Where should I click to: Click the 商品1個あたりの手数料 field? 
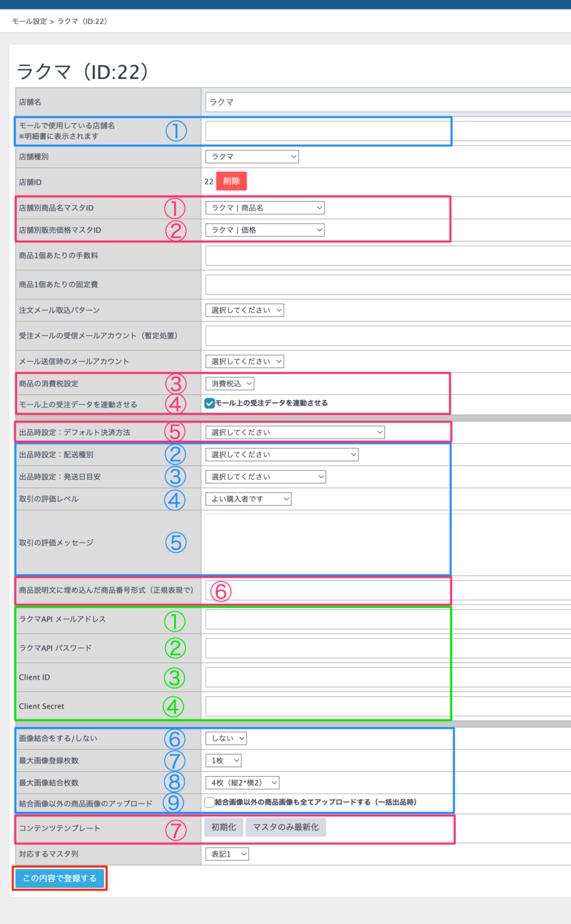388,256
